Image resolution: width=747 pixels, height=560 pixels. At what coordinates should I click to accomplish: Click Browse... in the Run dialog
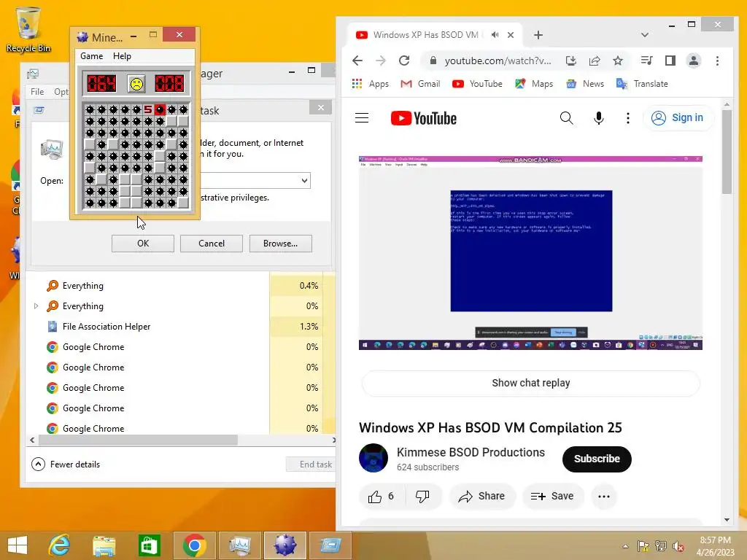281,244
